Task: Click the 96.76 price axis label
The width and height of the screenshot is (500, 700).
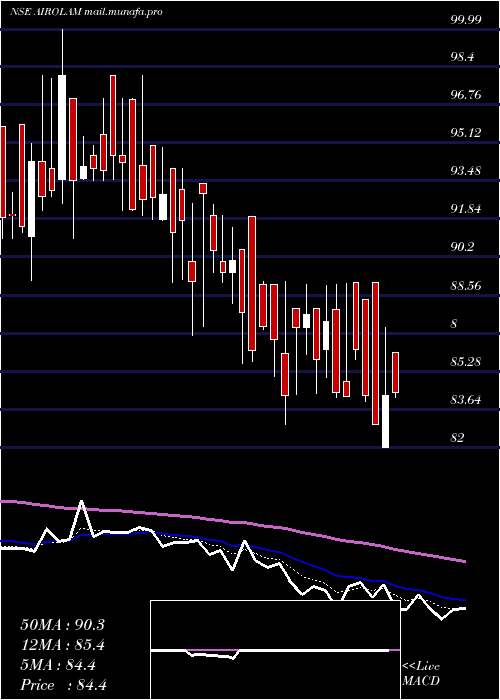Action: pyautogui.click(x=466, y=95)
